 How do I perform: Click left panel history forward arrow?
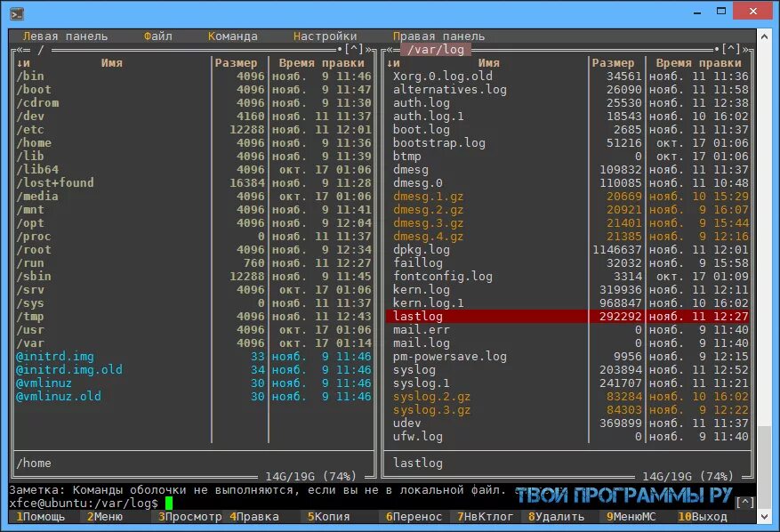[x=369, y=50]
